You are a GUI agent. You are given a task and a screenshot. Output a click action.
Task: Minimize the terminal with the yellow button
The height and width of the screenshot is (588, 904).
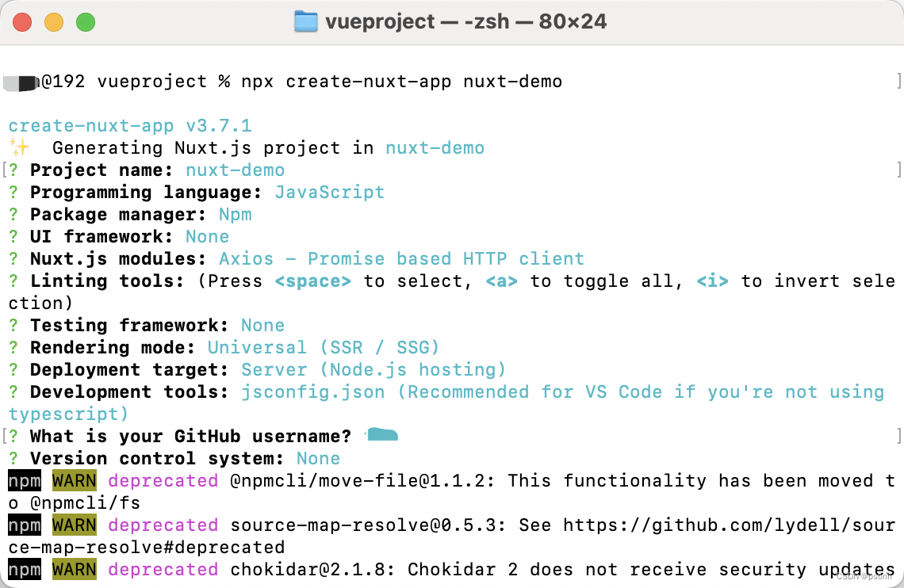(x=54, y=22)
